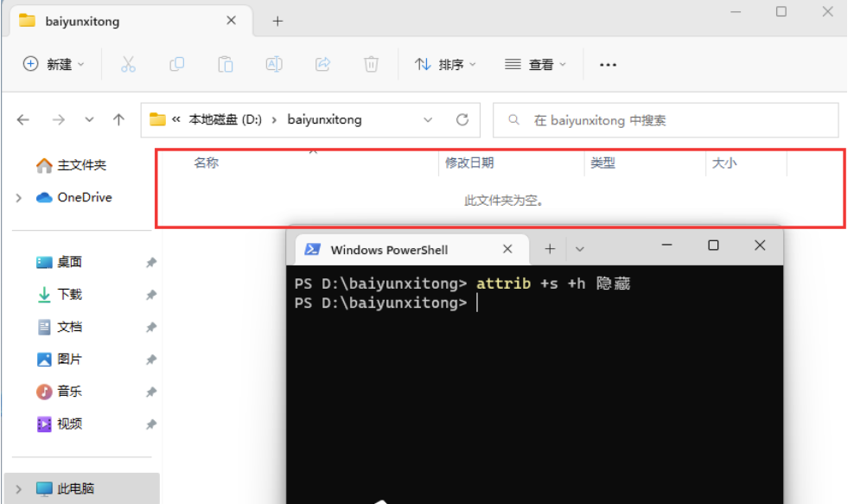Viewport: 854px width, 504px height.
Task: Open the 新建 (New) menu button
Action: point(54,64)
